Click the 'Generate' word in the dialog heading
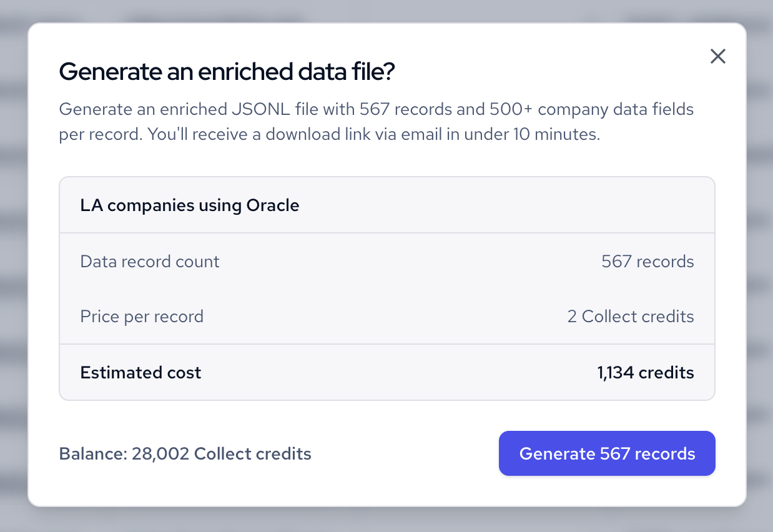 pyautogui.click(x=97, y=72)
